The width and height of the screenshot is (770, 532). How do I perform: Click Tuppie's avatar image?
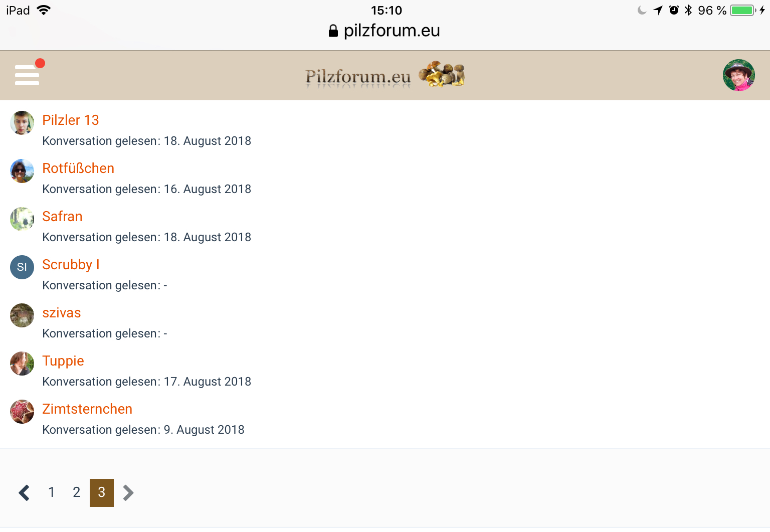(22, 364)
